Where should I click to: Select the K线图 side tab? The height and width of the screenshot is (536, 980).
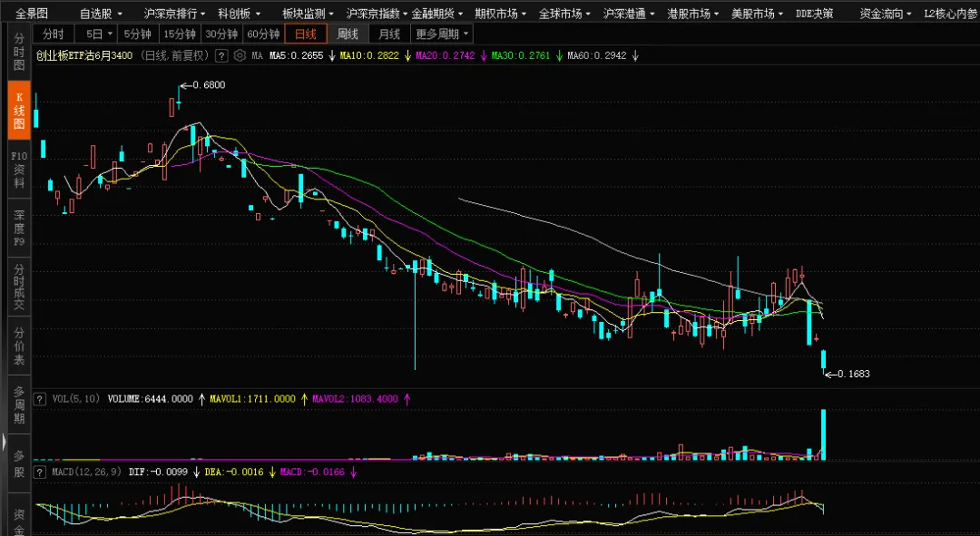19,111
